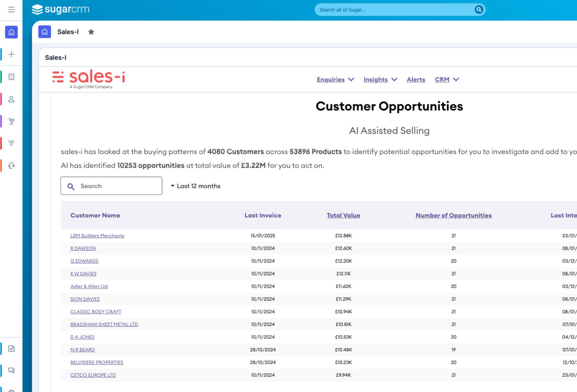The width and height of the screenshot is (577, 392).
Task: Open the Home icon in left sidebar
Action: click(11, 32)
